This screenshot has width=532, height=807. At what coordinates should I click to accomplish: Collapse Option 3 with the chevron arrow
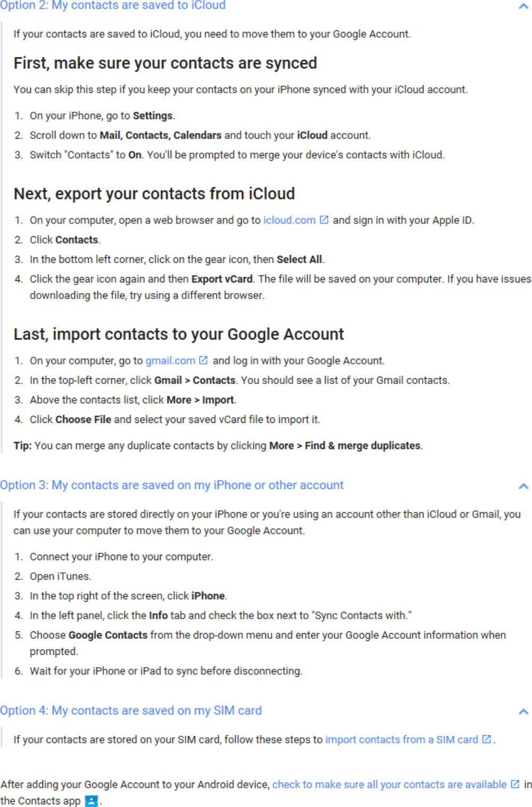[523, 486]
